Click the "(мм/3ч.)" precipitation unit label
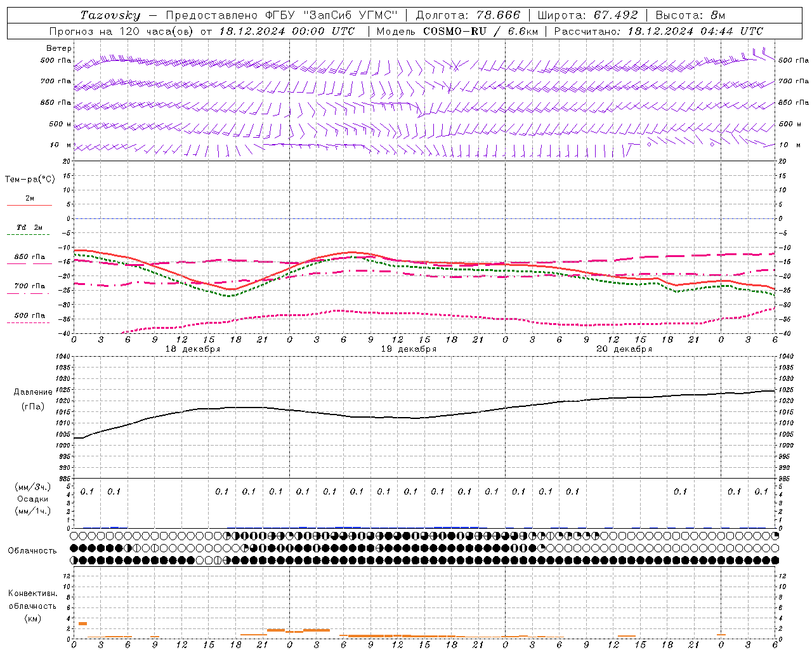The image size is (812, 650). [33, 487]
